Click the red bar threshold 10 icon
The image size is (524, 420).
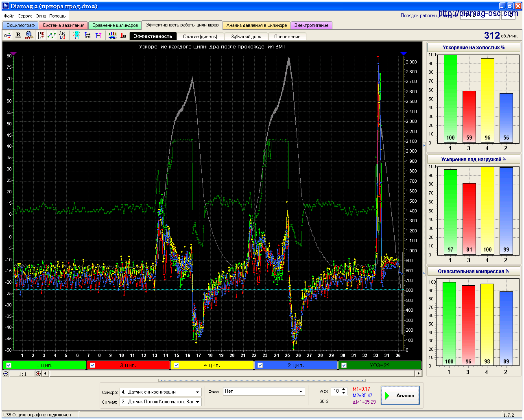tap(123, 35)
